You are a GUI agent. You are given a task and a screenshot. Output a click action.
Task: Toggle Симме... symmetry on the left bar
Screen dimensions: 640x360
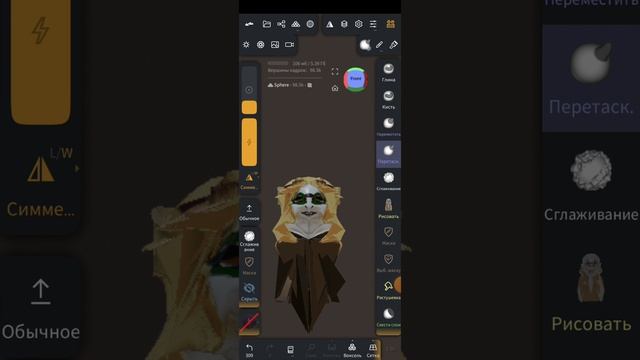(249, 181)
